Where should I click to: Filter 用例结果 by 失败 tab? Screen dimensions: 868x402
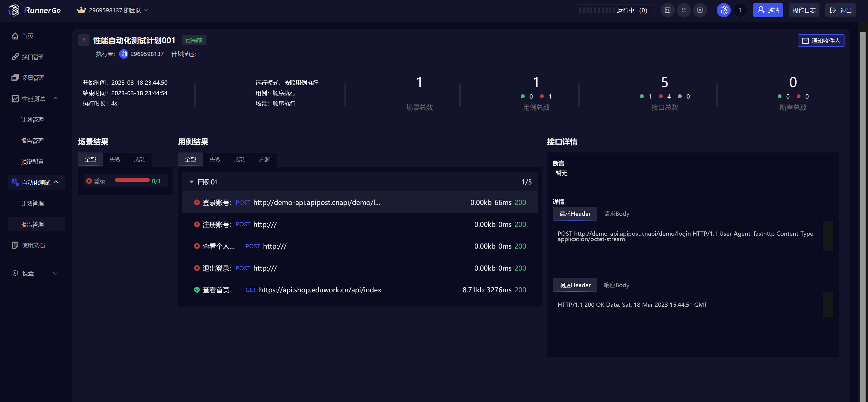point(215,159)
